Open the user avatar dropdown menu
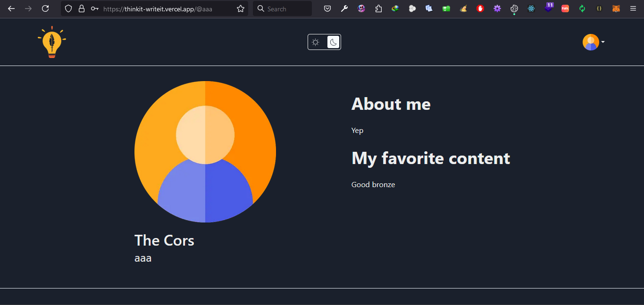 pyautogui.click(x=593, y=42)
